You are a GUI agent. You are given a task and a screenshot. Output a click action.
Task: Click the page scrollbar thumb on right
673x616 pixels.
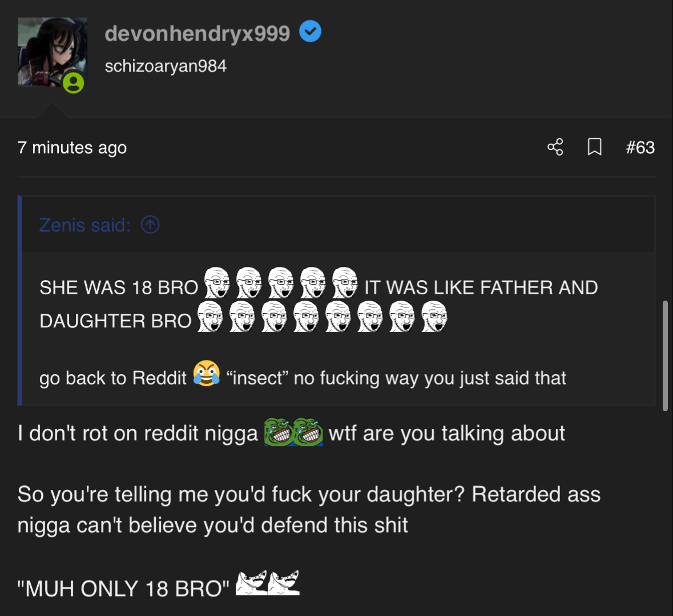tap(665, 356)
